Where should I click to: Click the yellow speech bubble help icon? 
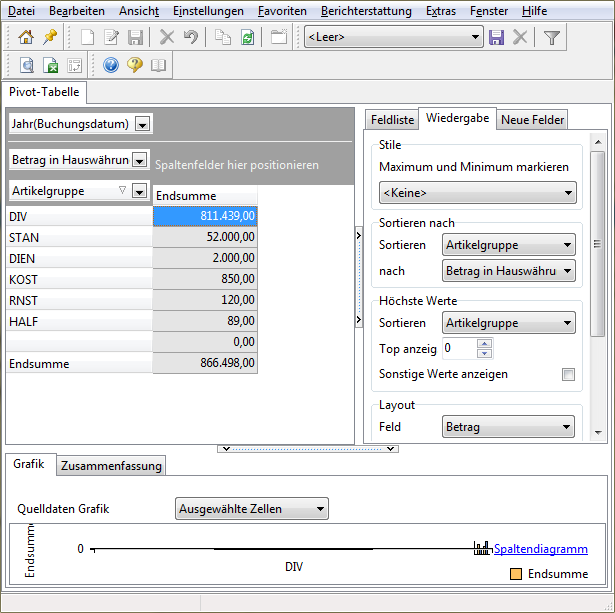tap(135, 65)
